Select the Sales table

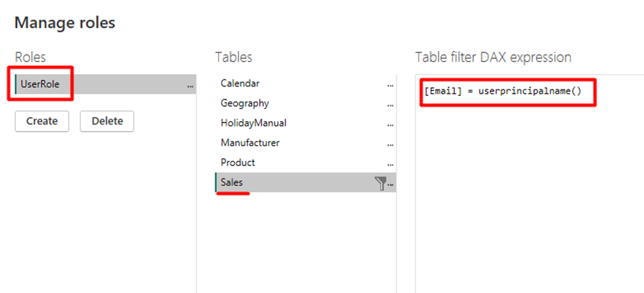click(x=232, y=183)
